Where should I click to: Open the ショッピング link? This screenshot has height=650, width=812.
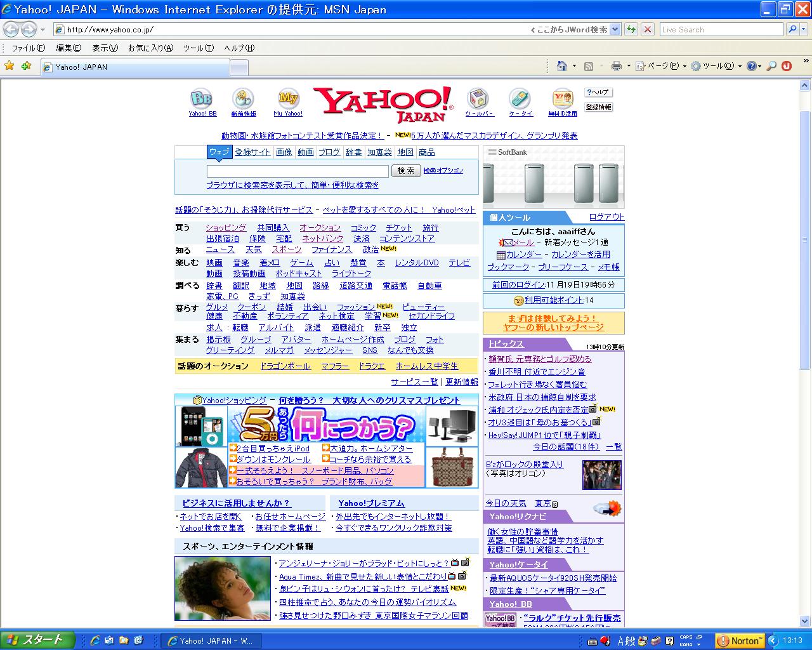pos(226,228)
